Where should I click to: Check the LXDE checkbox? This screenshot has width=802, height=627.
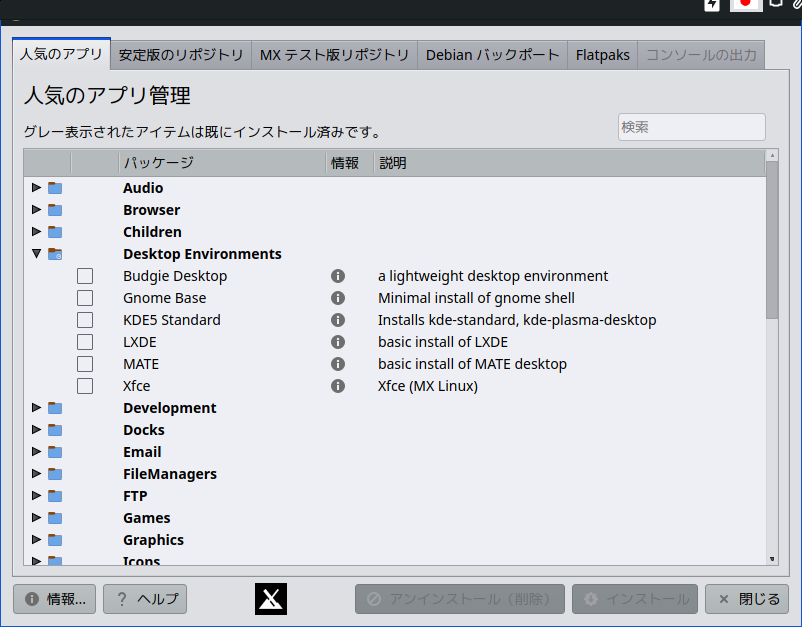(x=85, y=342)
